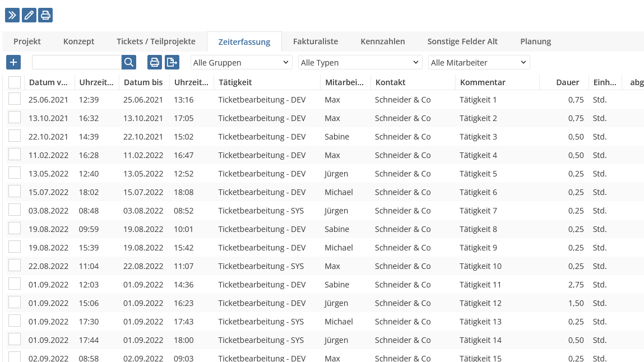This screenshot has height=362, width=644.
Task: Expand the Alle Typen filter
Action: coord(360,62)
